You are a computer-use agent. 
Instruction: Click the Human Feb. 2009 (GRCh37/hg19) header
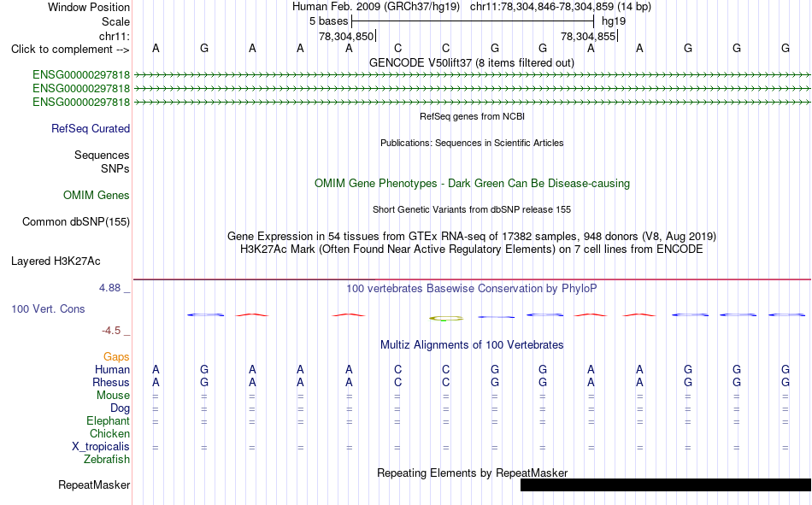376,7
